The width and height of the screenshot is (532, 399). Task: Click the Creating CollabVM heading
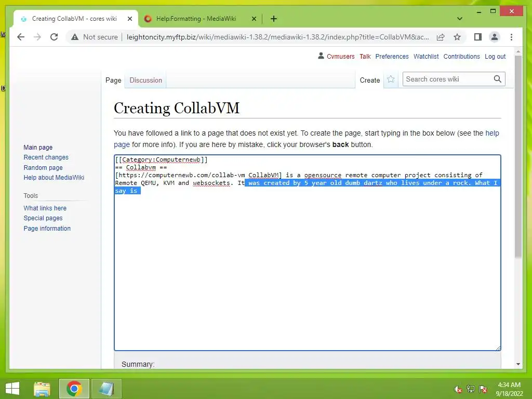177,108
